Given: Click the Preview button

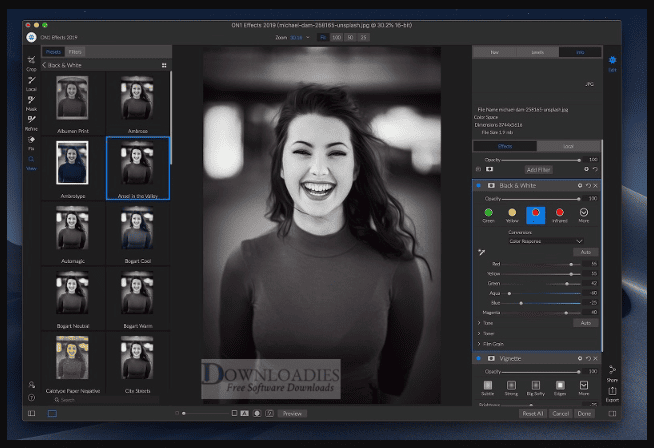Looking at the screenshot, I should [x=292, y=413].
